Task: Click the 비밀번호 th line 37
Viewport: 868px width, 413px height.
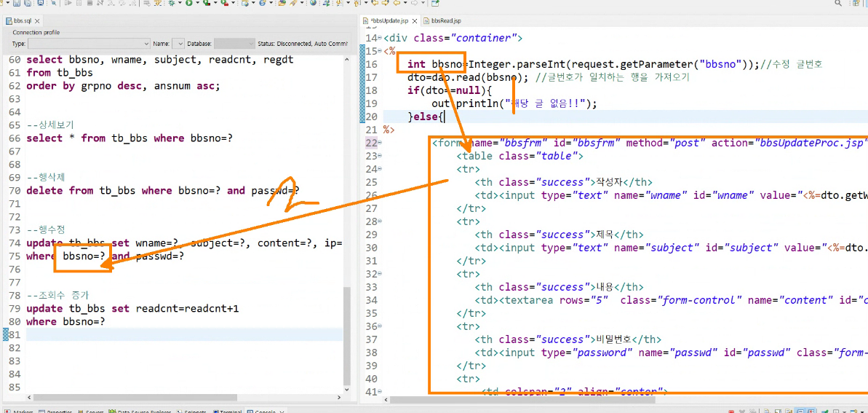Action: click(568, 339)
